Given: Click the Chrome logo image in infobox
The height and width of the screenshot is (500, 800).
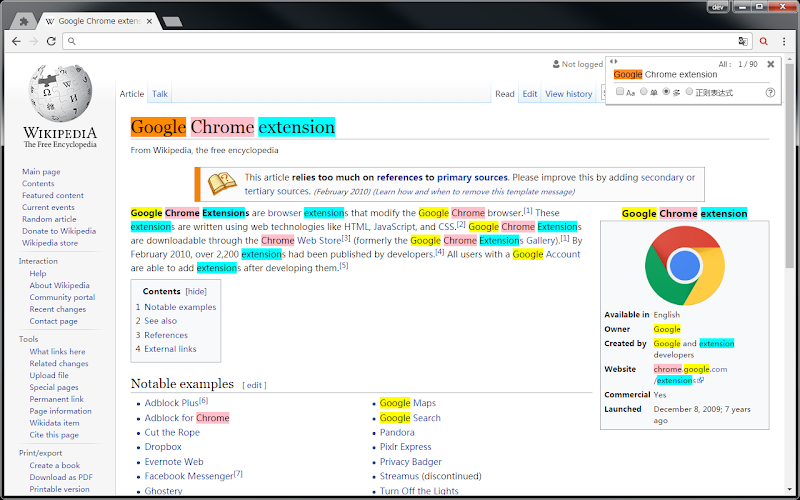Looking at the screenshot, I should click(685, 265).
